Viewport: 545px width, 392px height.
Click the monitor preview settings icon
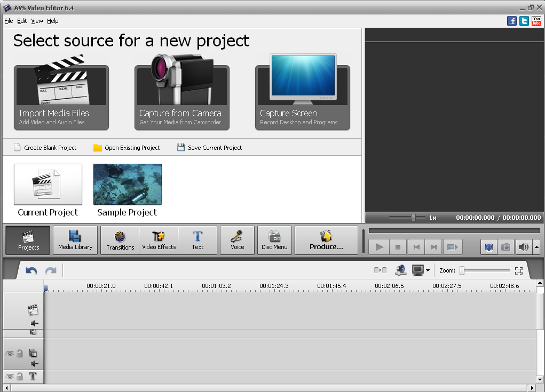tap(418, 270)
